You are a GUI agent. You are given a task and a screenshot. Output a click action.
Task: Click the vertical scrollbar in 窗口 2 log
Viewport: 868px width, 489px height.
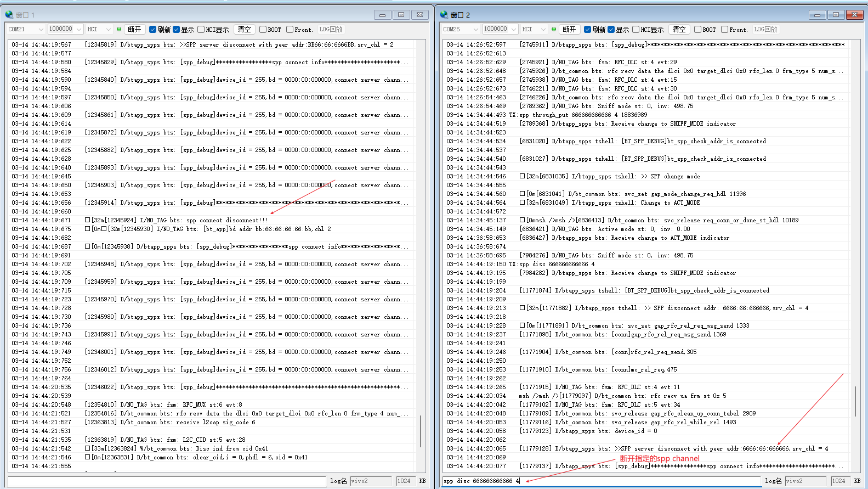[855, 401]
